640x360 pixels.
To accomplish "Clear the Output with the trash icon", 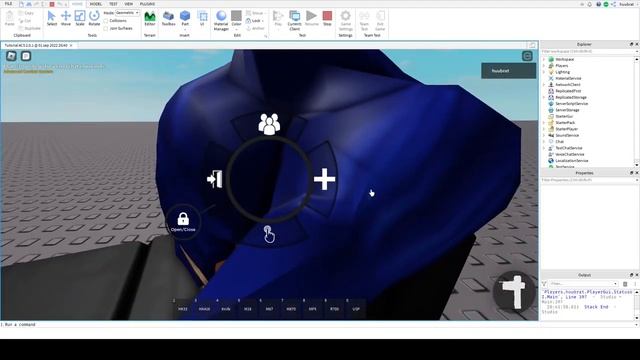I will (x=625, y=284).
